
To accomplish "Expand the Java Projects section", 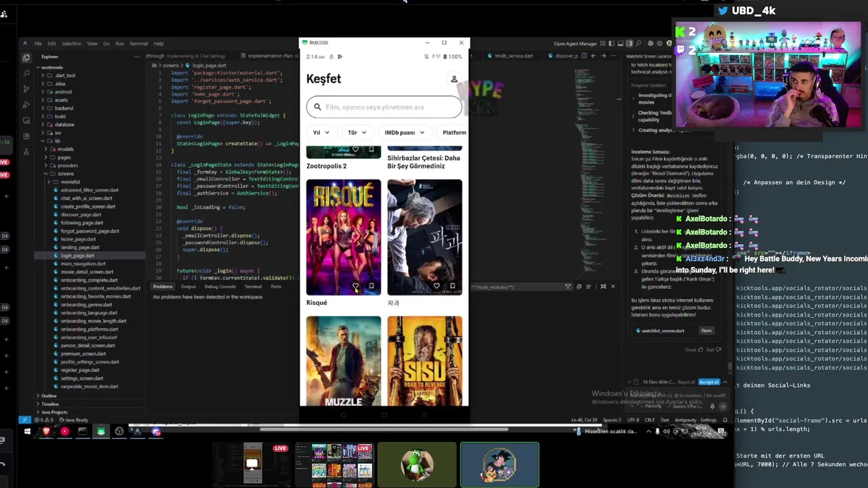I will [54, 412].
